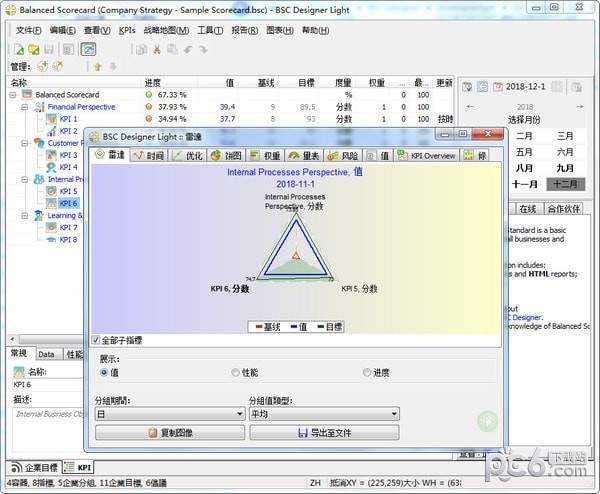600x494 pixels.
Task: Select the 进度 radio option
Action: point(367,372)
